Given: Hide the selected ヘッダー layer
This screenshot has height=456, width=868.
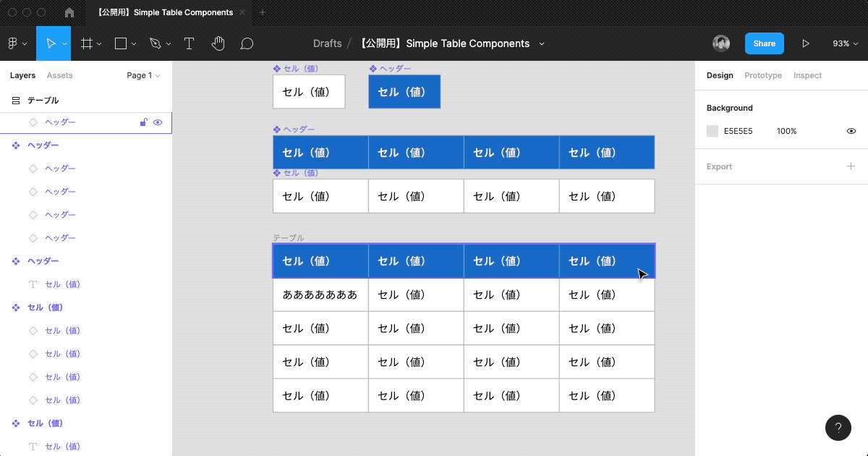Looking at the screenshot, I should (x=158, y=122).
